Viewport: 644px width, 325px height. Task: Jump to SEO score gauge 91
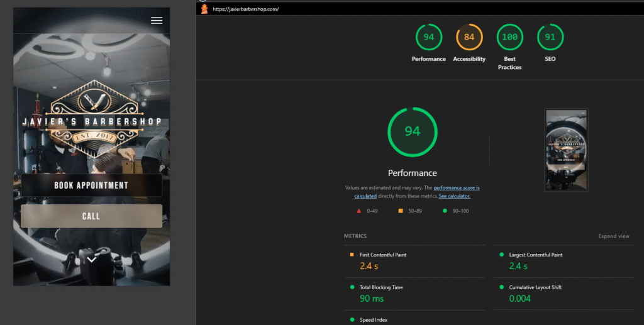tap(550, 37)
